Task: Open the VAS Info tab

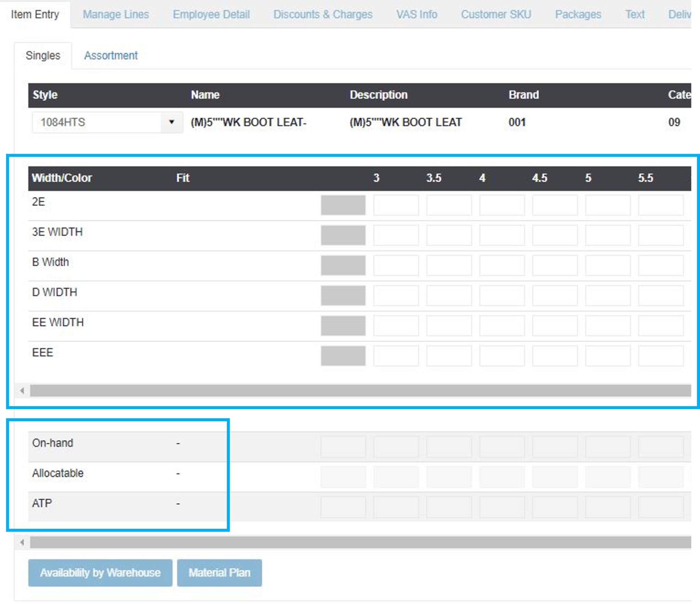Action: coord(417,14)
